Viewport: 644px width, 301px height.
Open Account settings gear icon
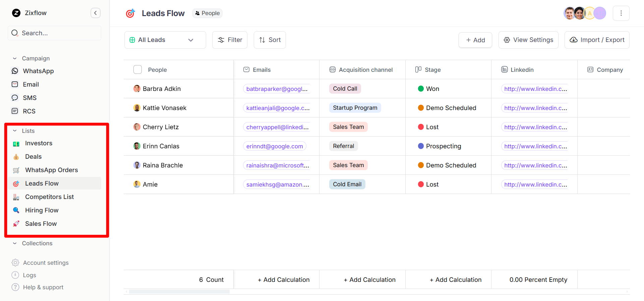click(x=15, y=263)
